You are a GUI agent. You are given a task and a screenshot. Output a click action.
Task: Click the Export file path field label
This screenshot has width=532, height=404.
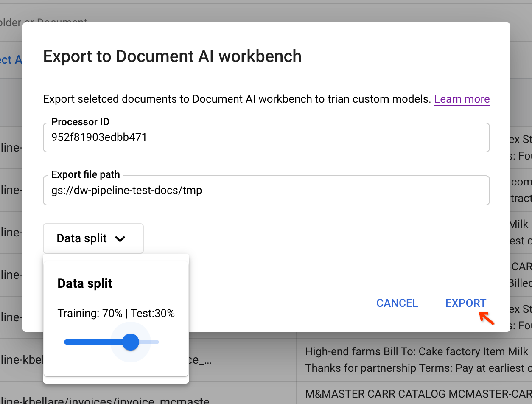pyautogui.click(x=85, y=175)
